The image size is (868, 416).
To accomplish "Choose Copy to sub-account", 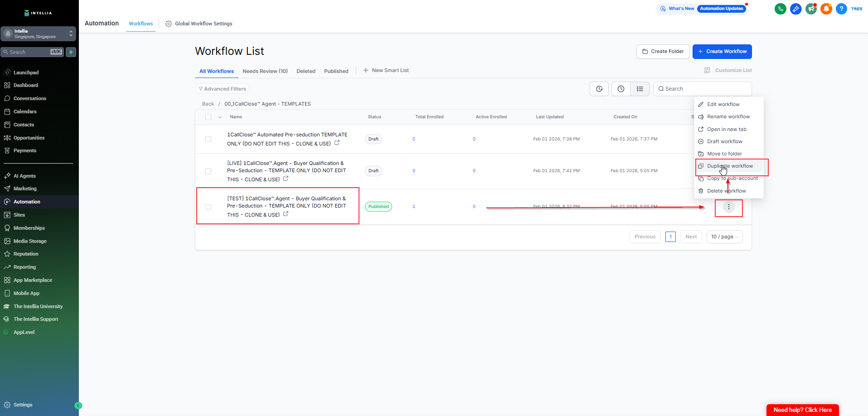I will pyautogui.click(x=729, y=178).
